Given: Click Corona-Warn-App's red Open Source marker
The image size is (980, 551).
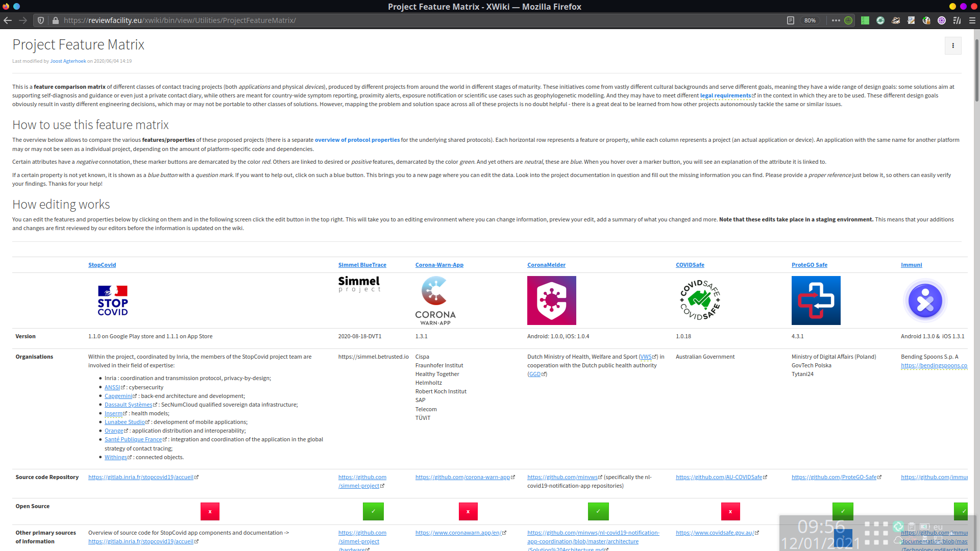Looking at the screenshot, I should click(x=468, y=511).
